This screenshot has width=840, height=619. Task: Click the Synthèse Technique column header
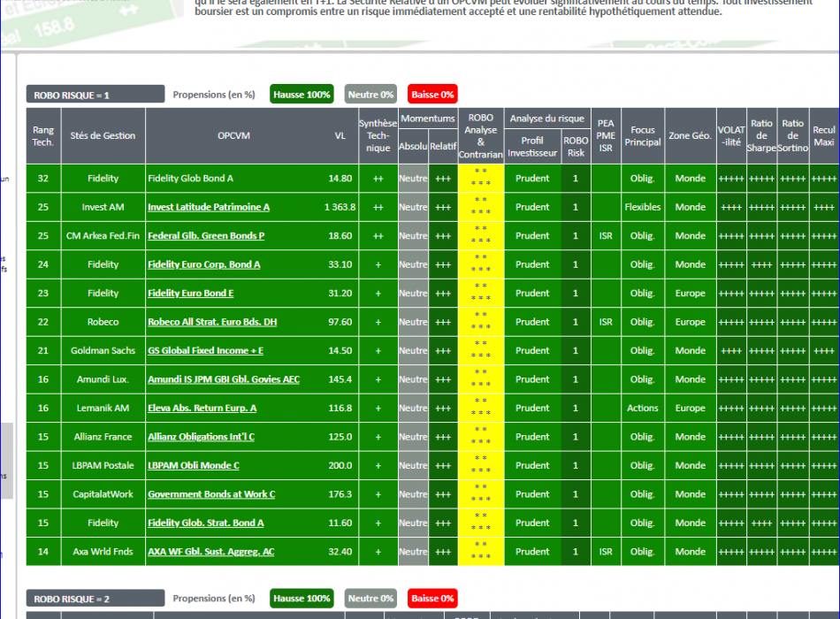tap(378, 135)
